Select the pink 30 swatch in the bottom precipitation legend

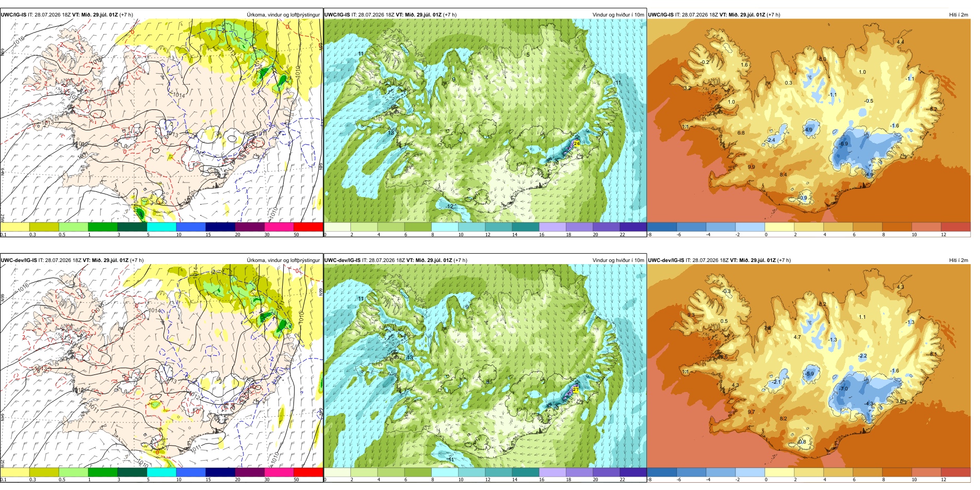(x=279, y=472)
